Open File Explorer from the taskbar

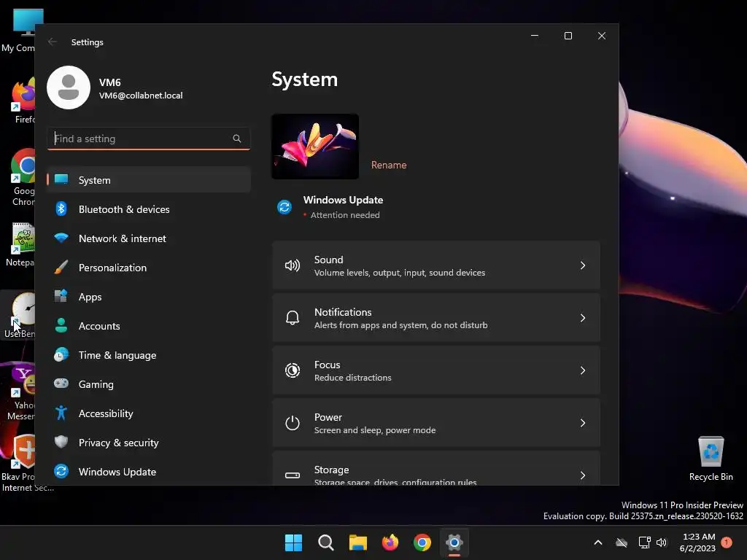(357, 542)
